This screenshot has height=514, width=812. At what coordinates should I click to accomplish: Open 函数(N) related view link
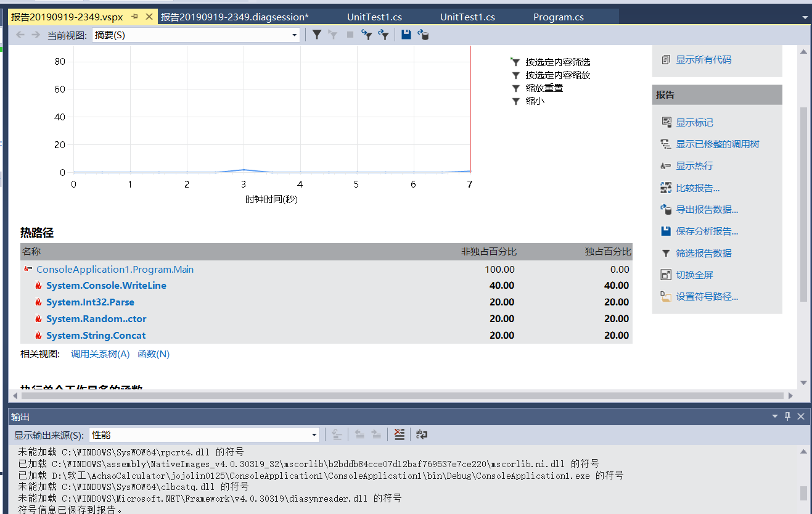[154, 354]
